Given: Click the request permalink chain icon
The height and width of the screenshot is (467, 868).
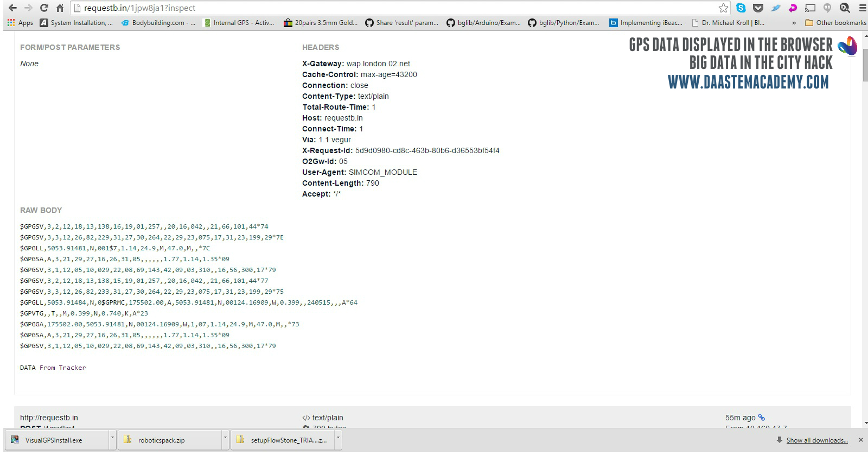Looking at the screenshot, I should click(762, 418).
